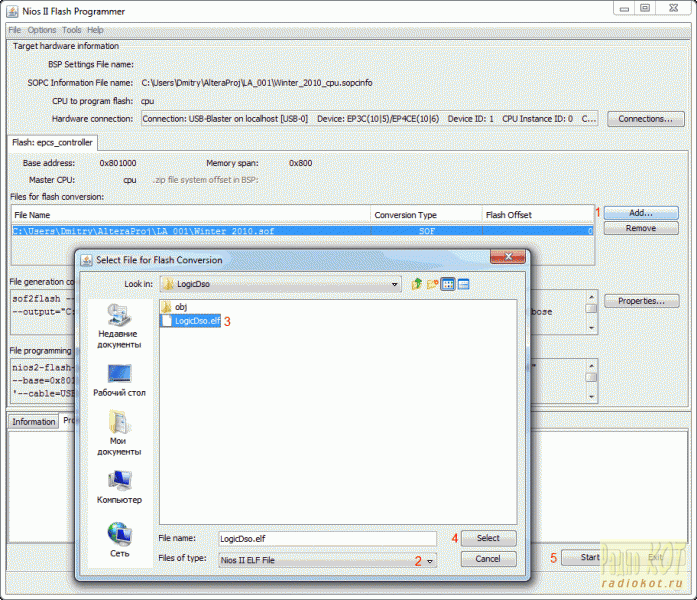Viewport: 697px width, 600px height.
Task: Switch to Flash: epcs_controller tab
Action: 52,143
